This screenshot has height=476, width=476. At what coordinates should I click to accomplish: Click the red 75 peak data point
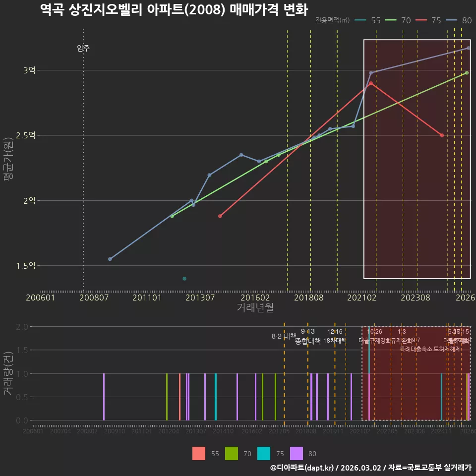[x=371, y=83]
